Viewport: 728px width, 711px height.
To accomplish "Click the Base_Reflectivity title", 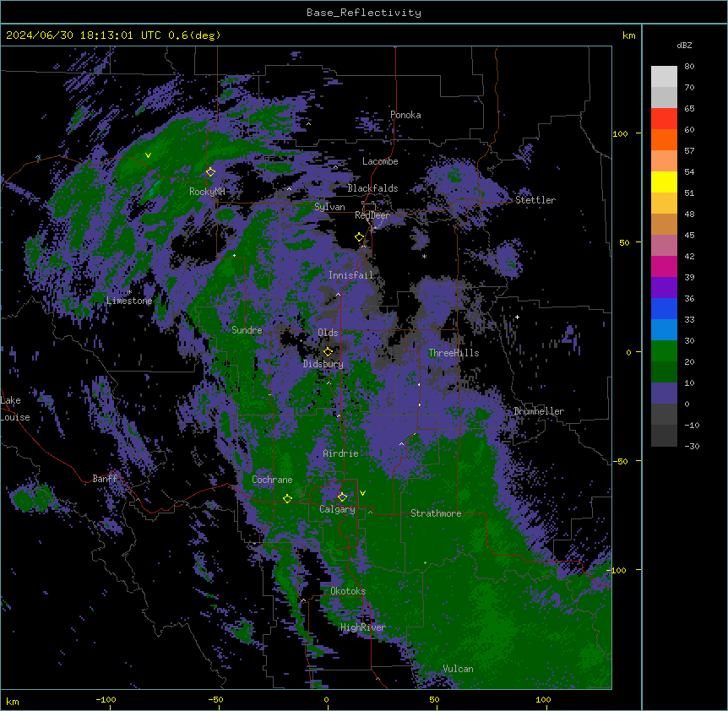I will coord(364,13).
